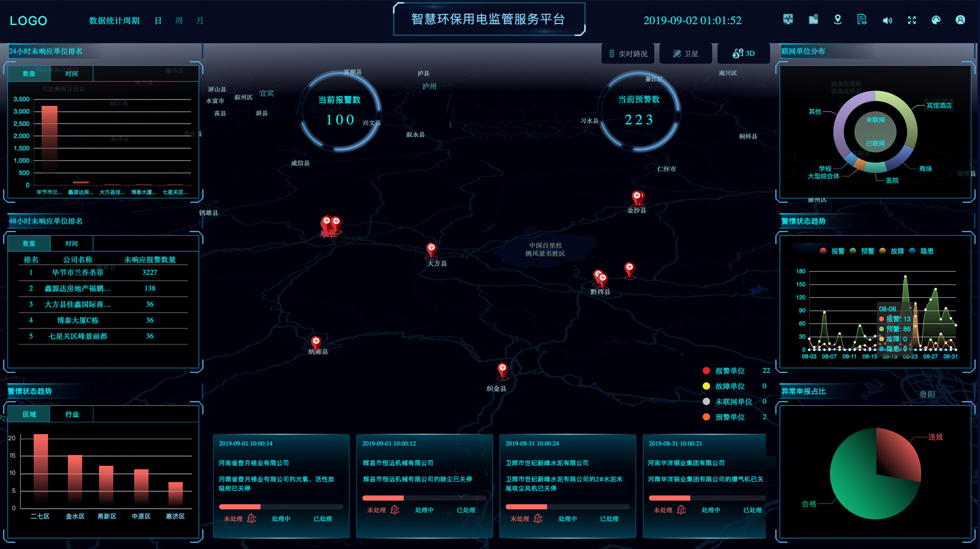Viewport: 980px width, 549px height.
Task: Enter fullscreen with the expand arrows icon
Action: (x=912, y=20)
